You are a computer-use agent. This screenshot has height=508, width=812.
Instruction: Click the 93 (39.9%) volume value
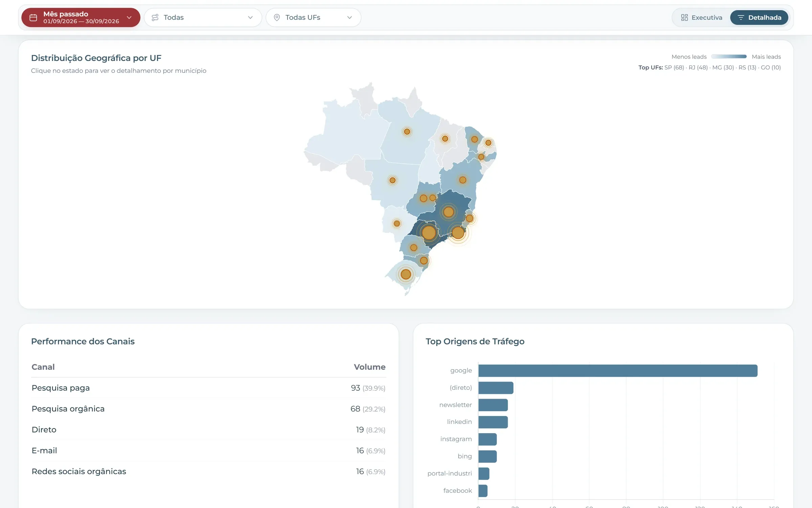point(368,388)
